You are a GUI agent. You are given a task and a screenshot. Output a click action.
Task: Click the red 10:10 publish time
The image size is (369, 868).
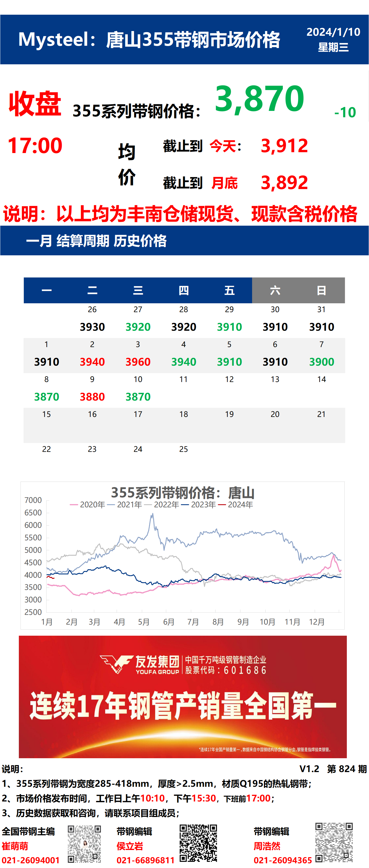(x=153, y=798)
